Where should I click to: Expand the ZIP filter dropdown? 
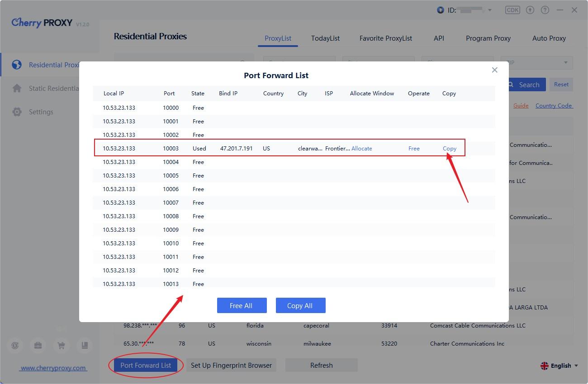(x=565, y=63)
